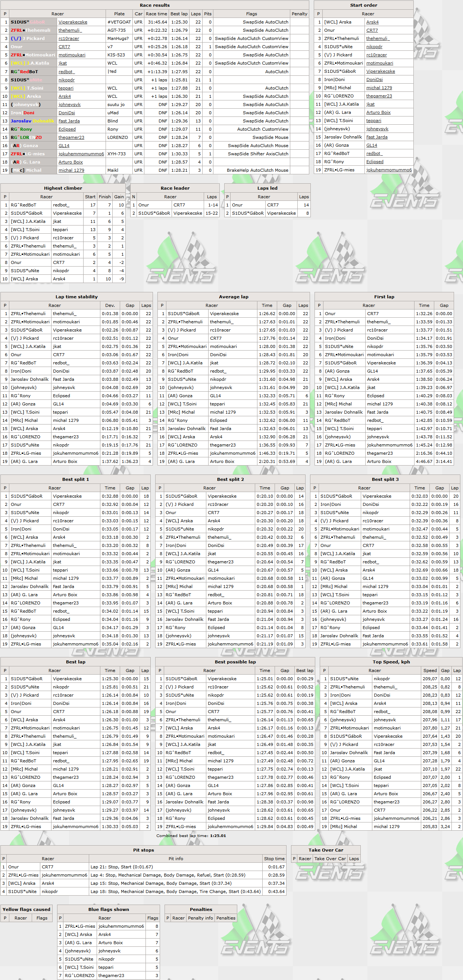Click the 'Laps led' table title

point(267,188)
